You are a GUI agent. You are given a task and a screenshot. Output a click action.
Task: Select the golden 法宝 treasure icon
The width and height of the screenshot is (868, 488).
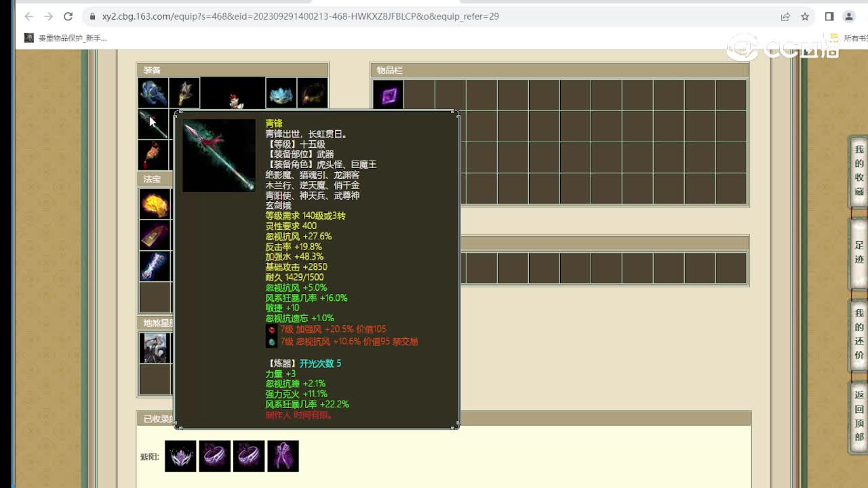pos(155,204)
